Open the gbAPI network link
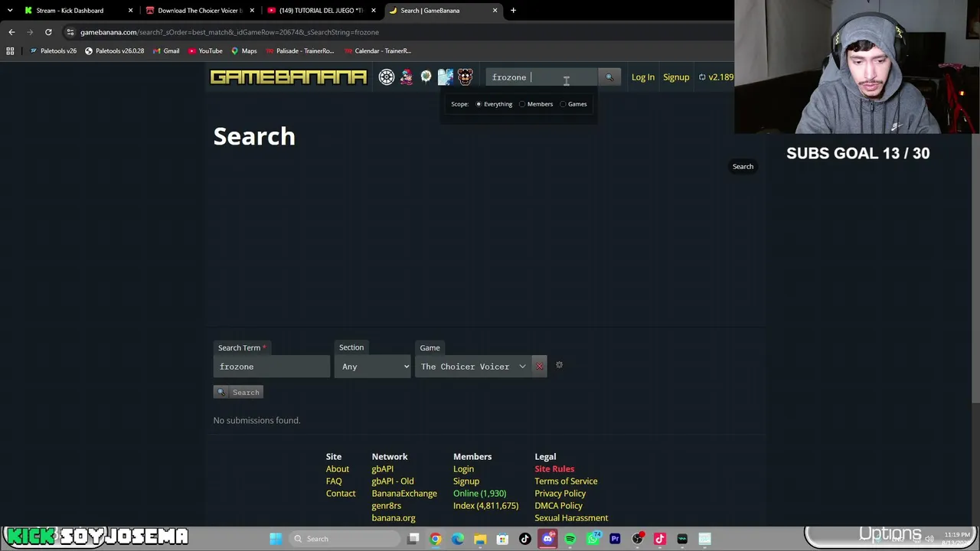The image size is (980, 551). pyautogui.click(x=383, y=469)
